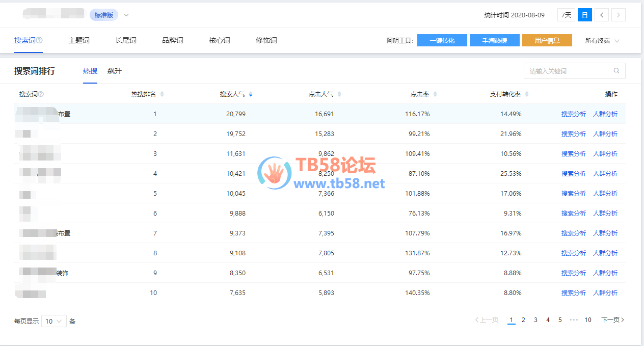
Task: Click the search magnifier icon in keyword box
Action: coord(616,71)
